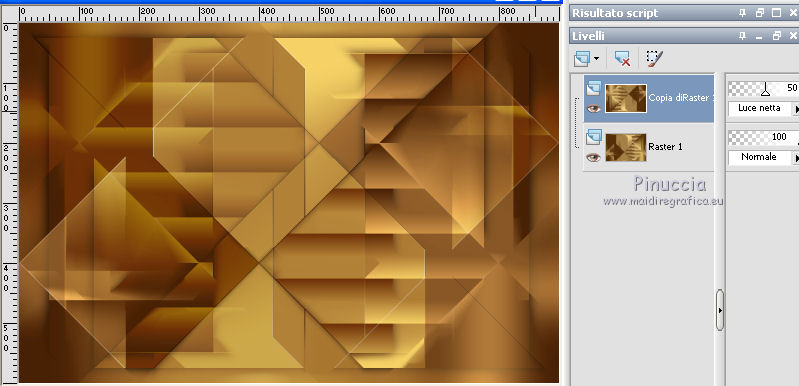Pin the Livelli panel
799x386 pixels.
tap(742, 36)
